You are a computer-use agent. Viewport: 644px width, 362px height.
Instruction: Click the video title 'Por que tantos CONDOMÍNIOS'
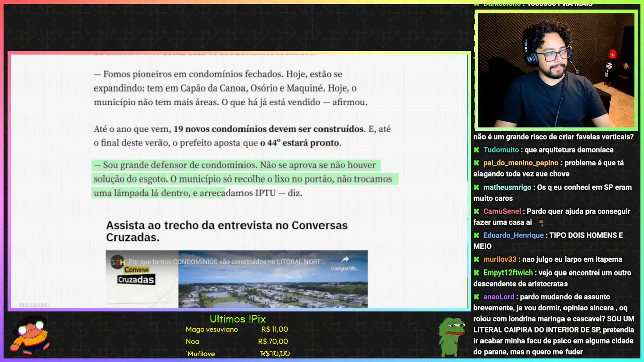coord(227,262)
